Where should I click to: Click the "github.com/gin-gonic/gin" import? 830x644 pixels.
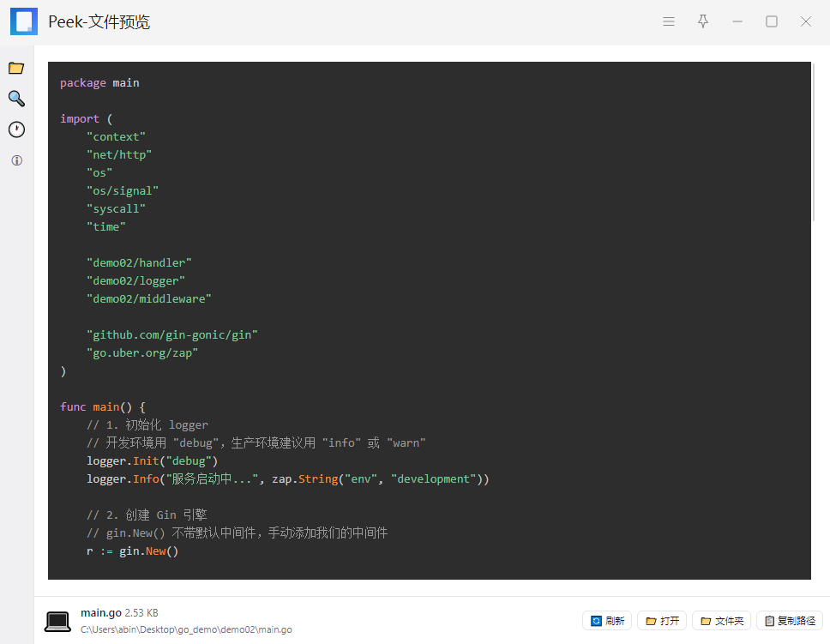pyautogui.click(x=172, y=334)
